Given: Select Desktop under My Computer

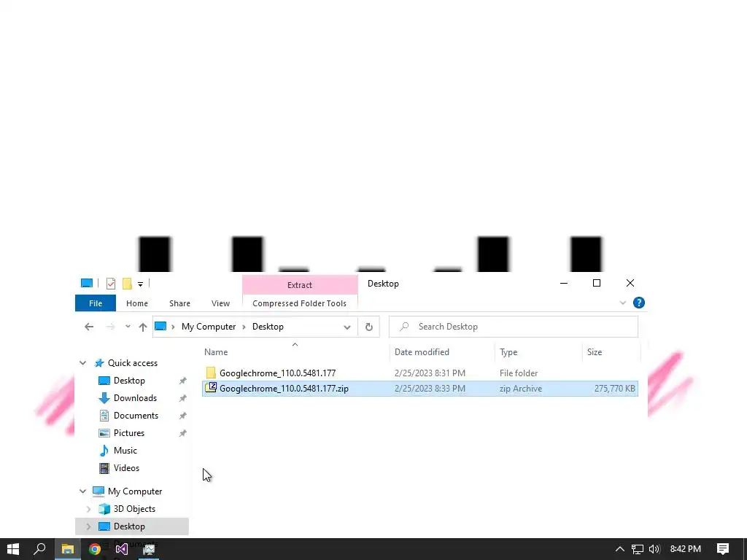Looking at the screenshot, I should (129, 526).
